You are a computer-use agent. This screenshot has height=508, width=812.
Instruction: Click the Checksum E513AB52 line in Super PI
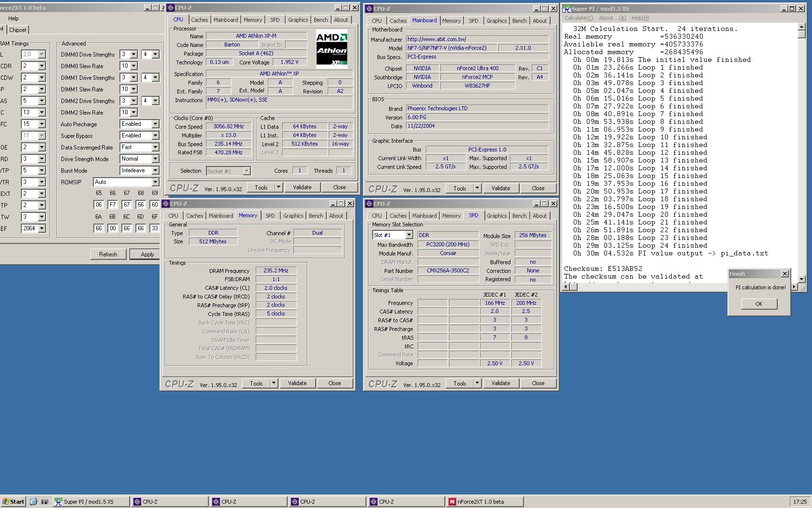point(603,269)
